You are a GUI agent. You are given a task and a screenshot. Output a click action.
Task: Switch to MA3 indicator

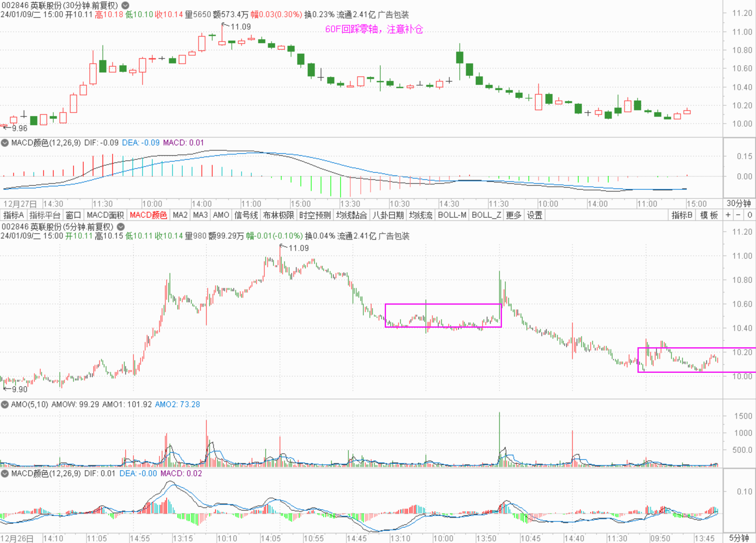[x=200, y=215]
